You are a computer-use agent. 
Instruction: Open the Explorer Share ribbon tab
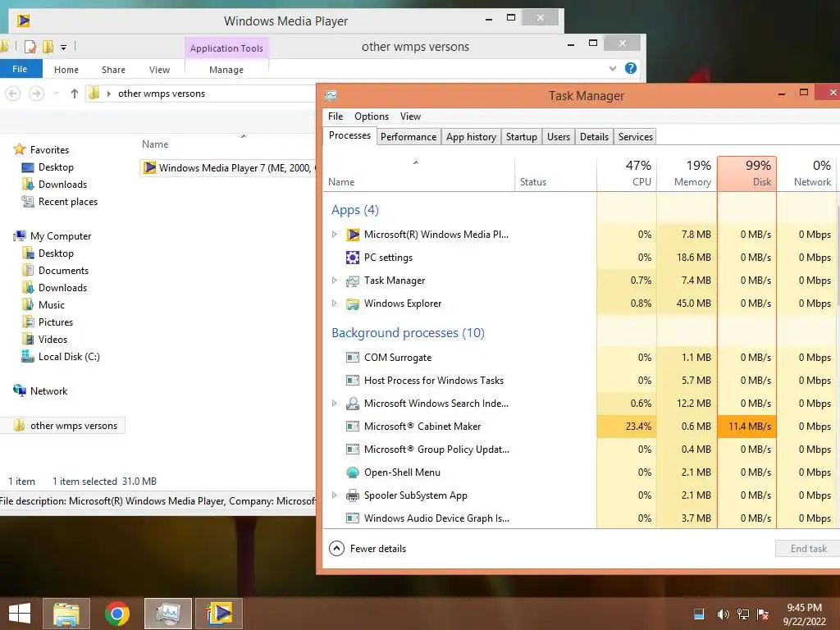pyautogui.click(x=113, y=70)
